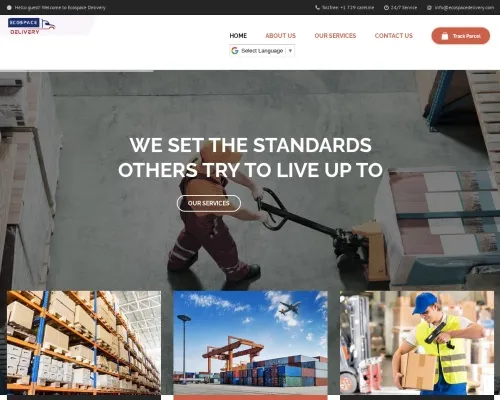The height and width of the screenshot is (400, 500).
Task: Click the toll free phone number text
Action: click(x=348, y=7)
